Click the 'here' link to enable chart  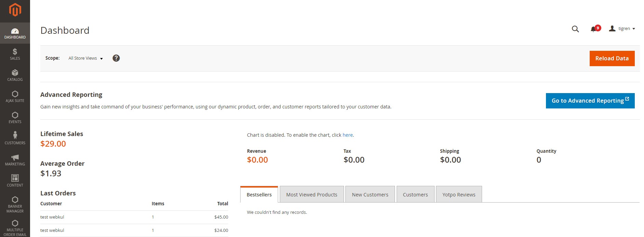pyautogui.click(x=347, y=135)
